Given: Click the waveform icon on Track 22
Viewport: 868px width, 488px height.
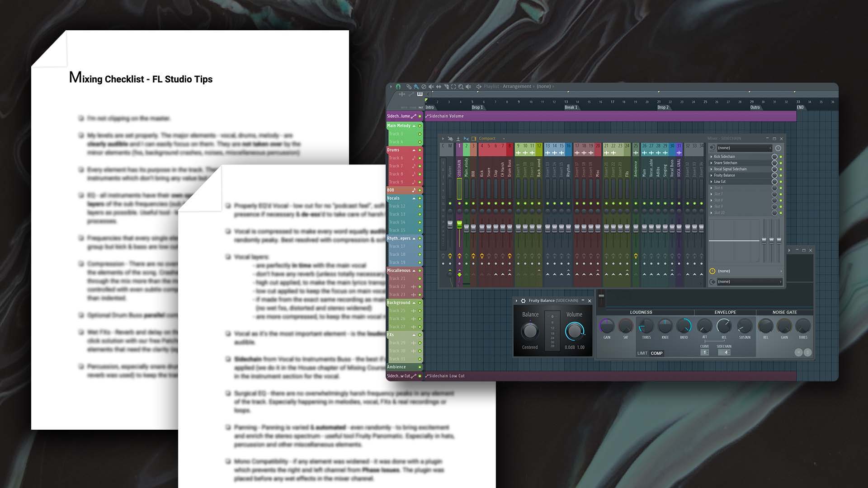Looking at the screenshot, I should (x=413, y=286).
